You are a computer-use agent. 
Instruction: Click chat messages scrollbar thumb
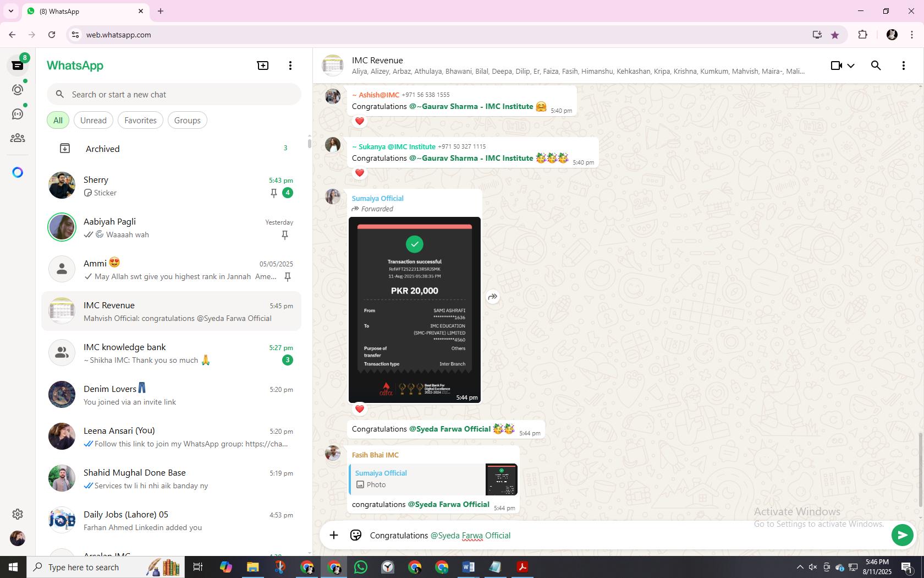tap(921, 470)
